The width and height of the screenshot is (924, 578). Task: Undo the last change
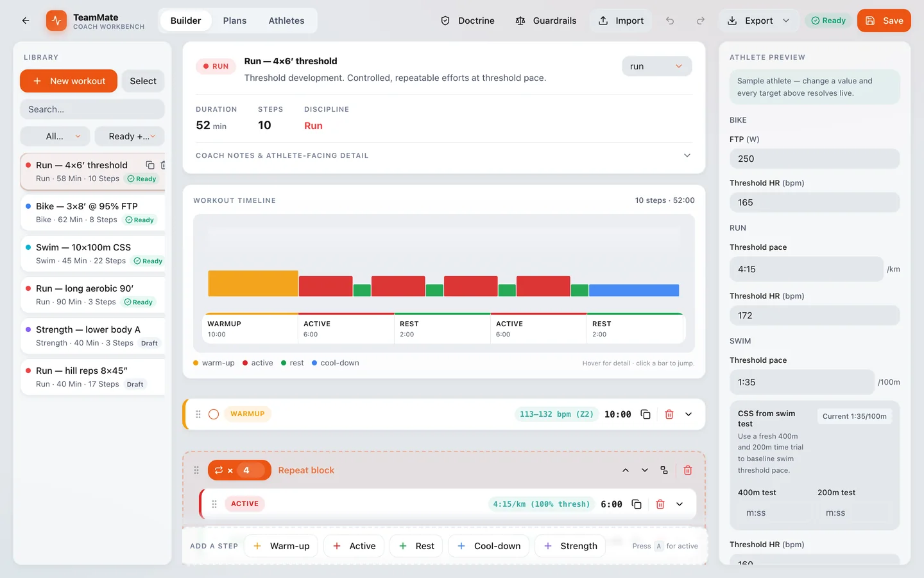click(x=670, y=21)
